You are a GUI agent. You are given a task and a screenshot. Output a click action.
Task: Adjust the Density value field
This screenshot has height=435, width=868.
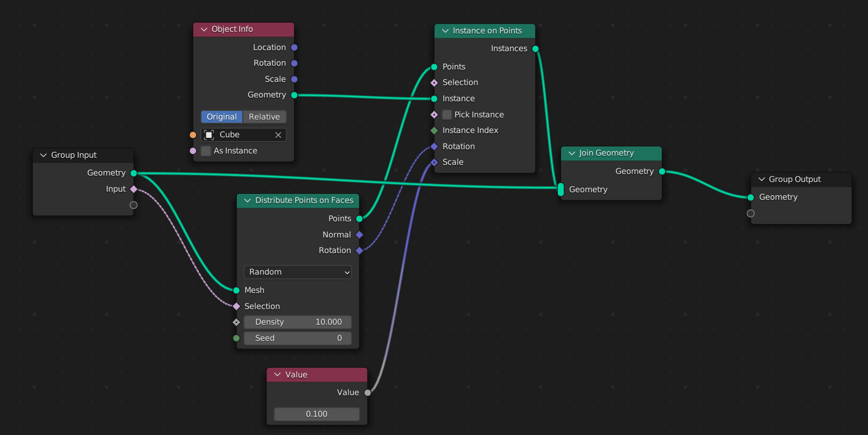[x=298, y=322]
